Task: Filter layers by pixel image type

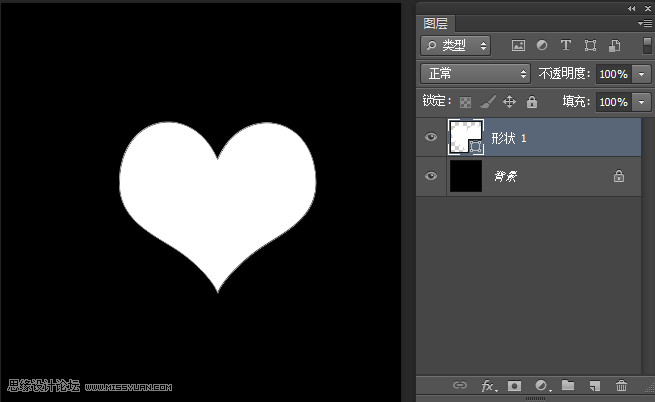Action: (x=518, y=45)
